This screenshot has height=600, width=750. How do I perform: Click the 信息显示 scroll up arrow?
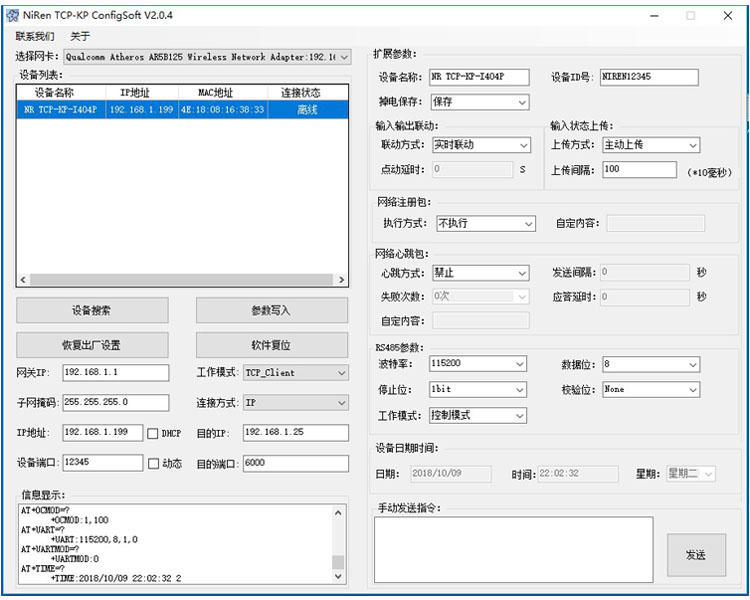(x=338, y=512)
